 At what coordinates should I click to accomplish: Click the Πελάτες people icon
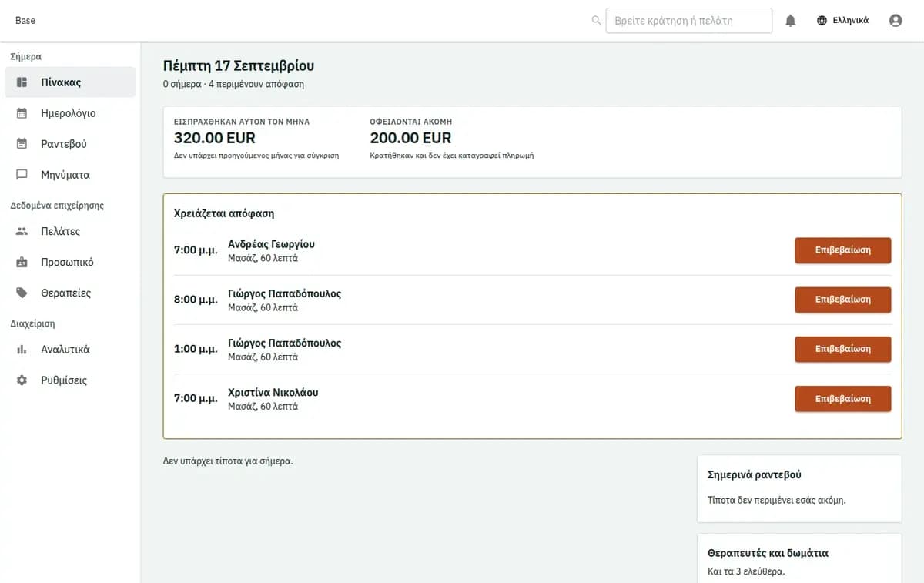22,231
